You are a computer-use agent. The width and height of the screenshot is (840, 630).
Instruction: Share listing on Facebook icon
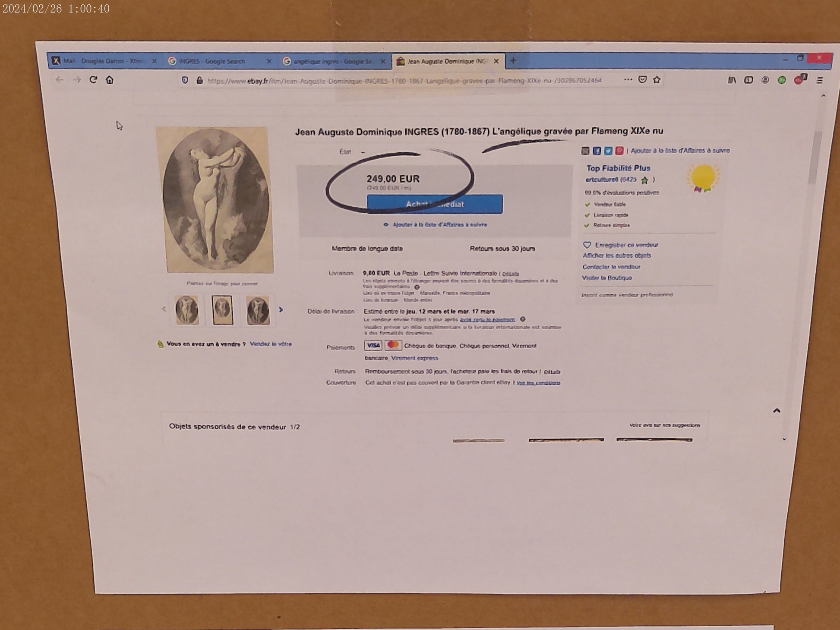[597, 151]
